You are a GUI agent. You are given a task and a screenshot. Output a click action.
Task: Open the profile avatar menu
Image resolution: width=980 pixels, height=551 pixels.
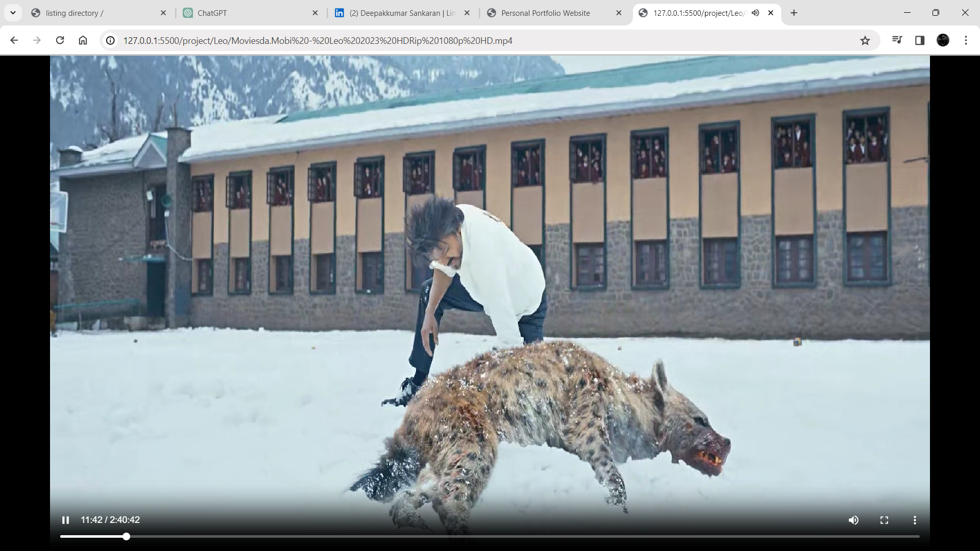click(x=943, y=40)
